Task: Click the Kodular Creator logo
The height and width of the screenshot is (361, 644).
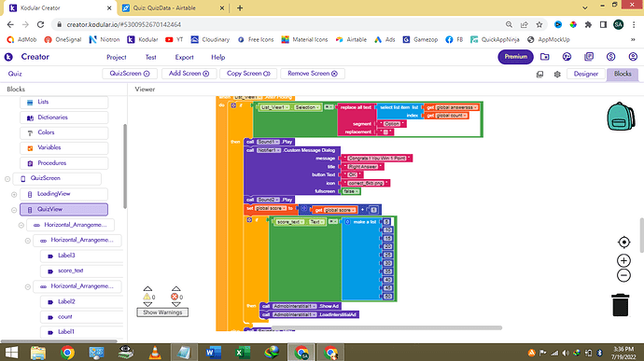Action: click(x=8, y=57)
